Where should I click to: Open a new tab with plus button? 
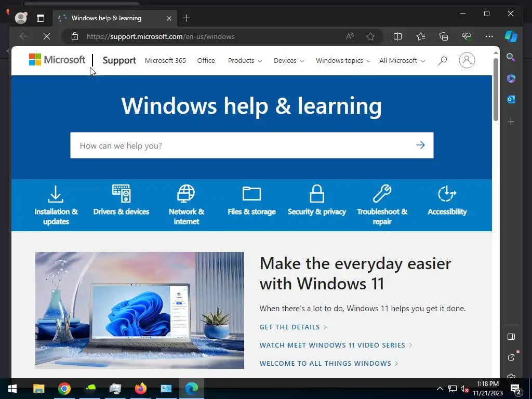click(x=187, y=18)
